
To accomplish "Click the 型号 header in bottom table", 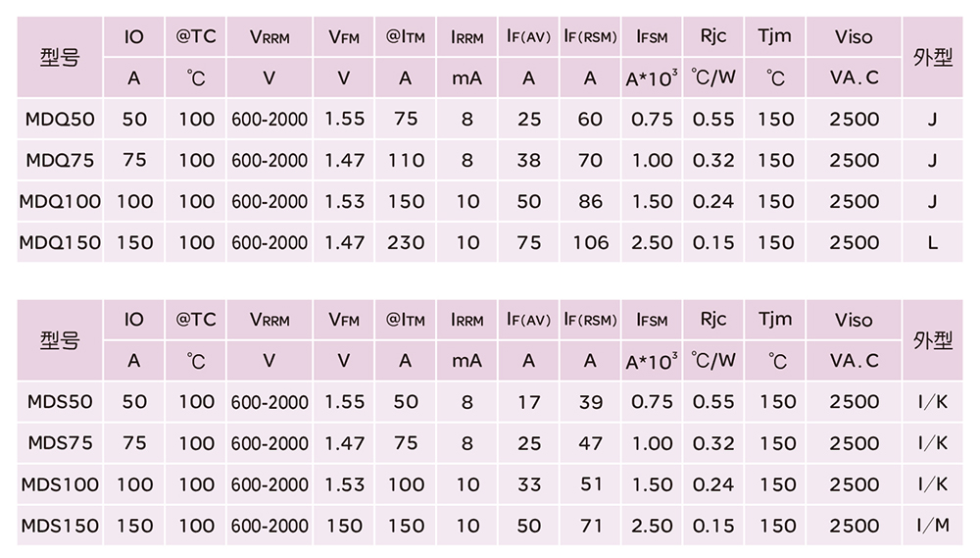I will coord(60,340).
